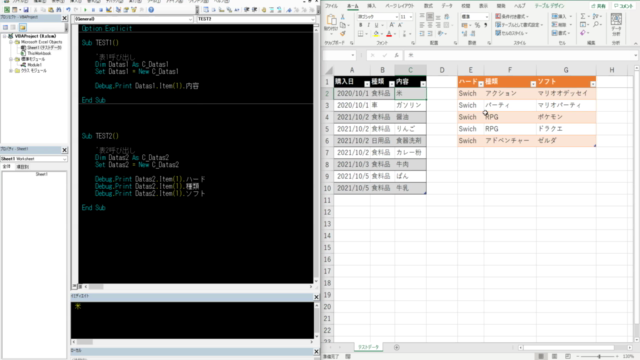Click the Cut scissors icon in Excel ribbon

pyautogui.click(x=342, y=17)
